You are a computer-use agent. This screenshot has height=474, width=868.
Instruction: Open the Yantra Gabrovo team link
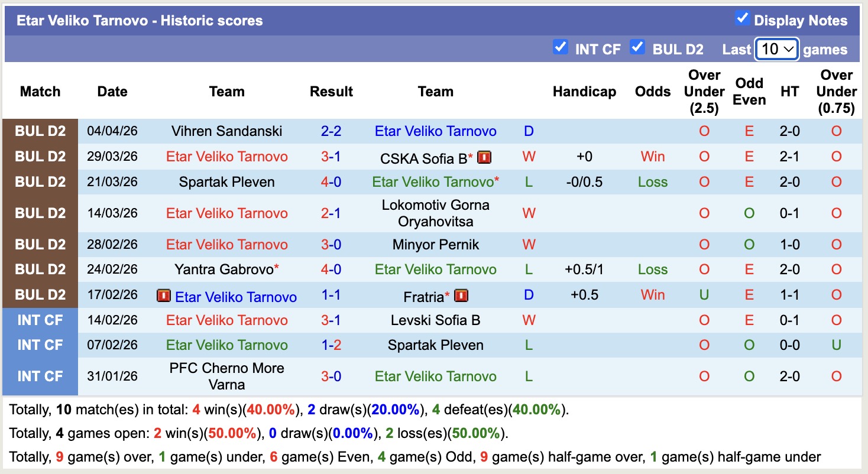(x=224, y=270)
